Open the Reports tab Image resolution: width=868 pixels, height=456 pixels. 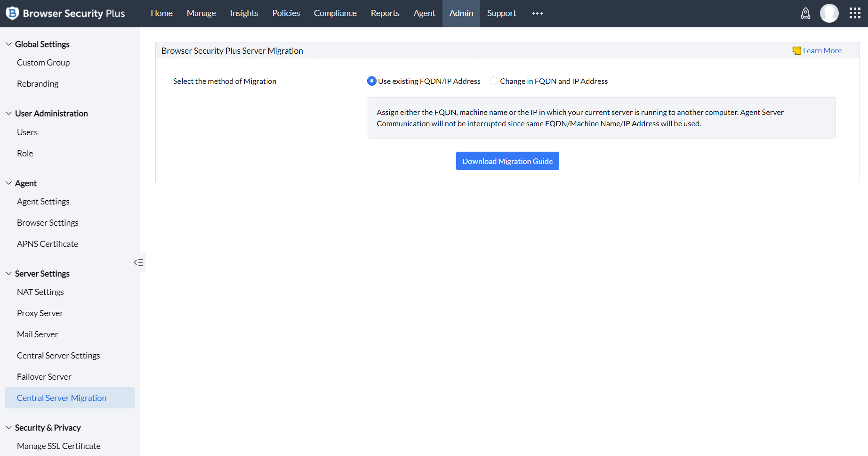point(385,13)
